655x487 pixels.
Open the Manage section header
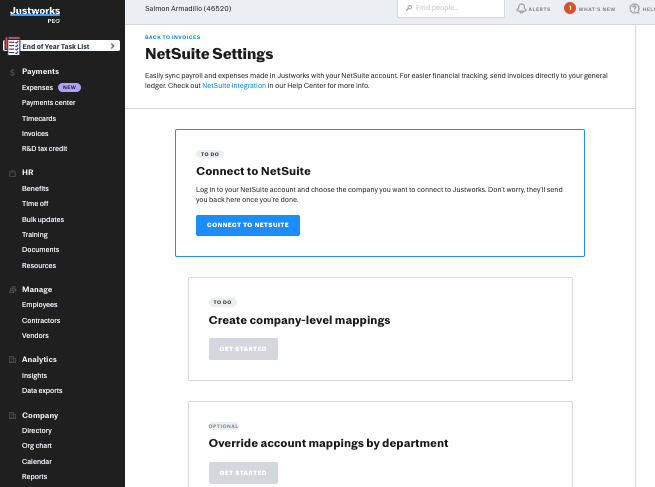[x=37, y=289]
